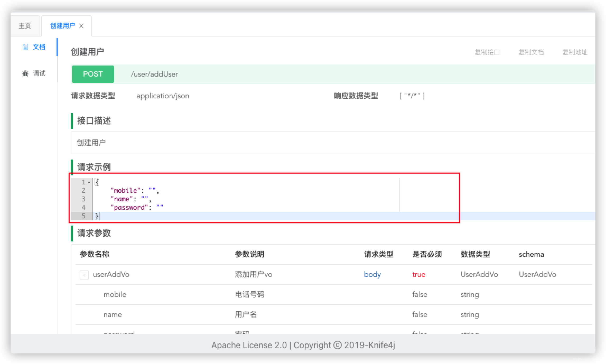Click 复制接口 link
The image size is (606, 364).
[487, 52]
